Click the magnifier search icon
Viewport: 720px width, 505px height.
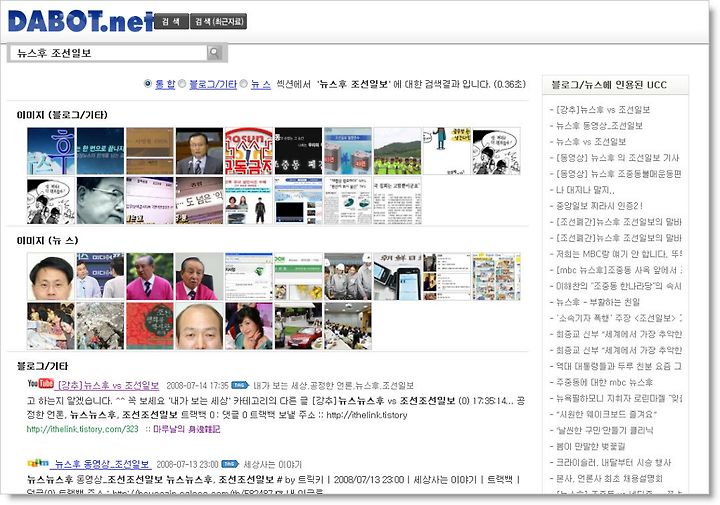(x=214, y=52)
